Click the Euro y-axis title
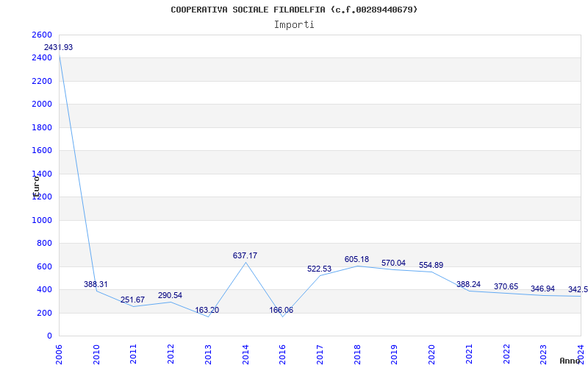The height and width of the screenshot is (368, 588). (36, 187)
